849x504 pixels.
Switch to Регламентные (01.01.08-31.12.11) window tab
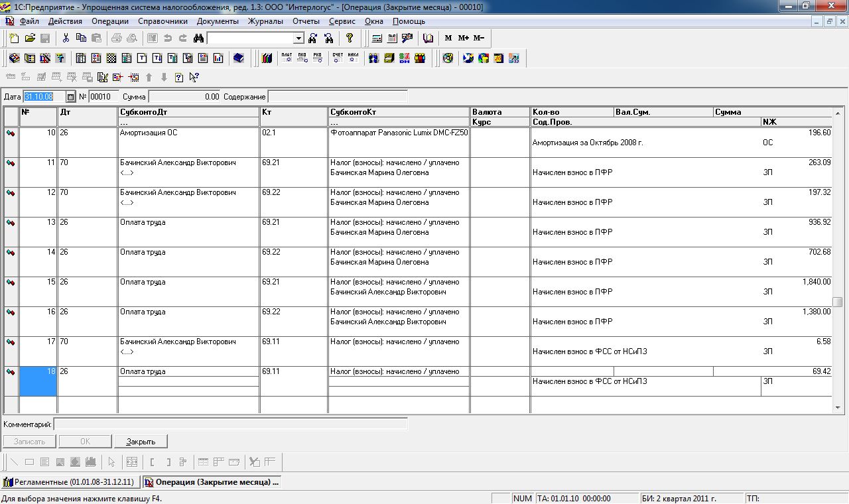(x=69, y=482)
